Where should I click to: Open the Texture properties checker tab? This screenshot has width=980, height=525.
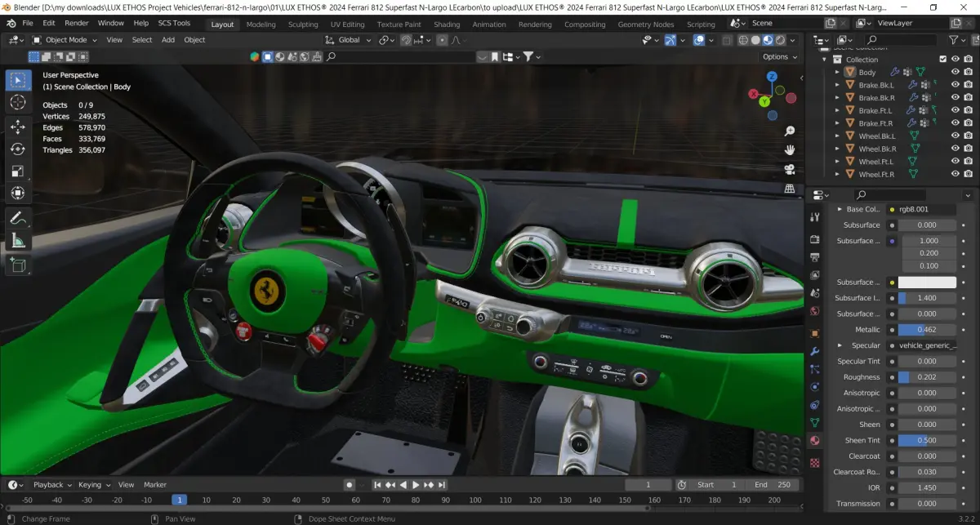814,462
